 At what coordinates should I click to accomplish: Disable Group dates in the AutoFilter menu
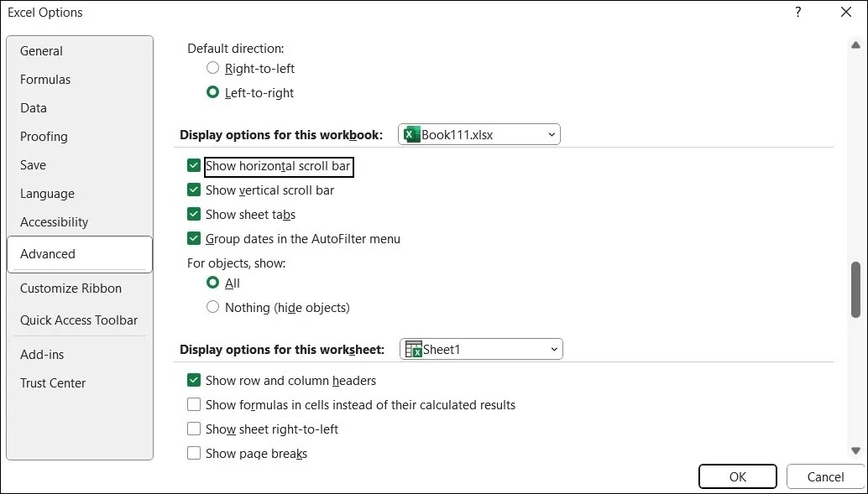coord(194,239)
